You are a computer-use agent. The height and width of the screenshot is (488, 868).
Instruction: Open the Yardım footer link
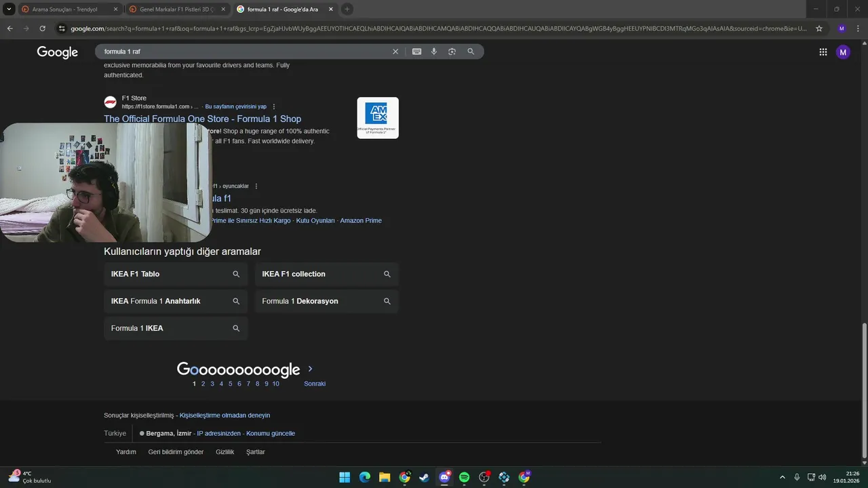pyautogui.click(x=126, y=452)
